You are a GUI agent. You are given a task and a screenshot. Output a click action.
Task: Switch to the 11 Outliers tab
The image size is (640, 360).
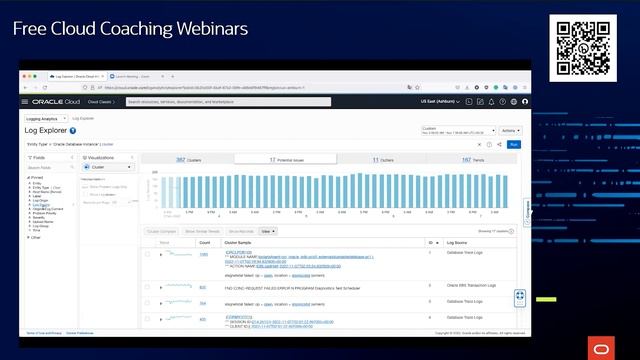(x=382, y=160)
